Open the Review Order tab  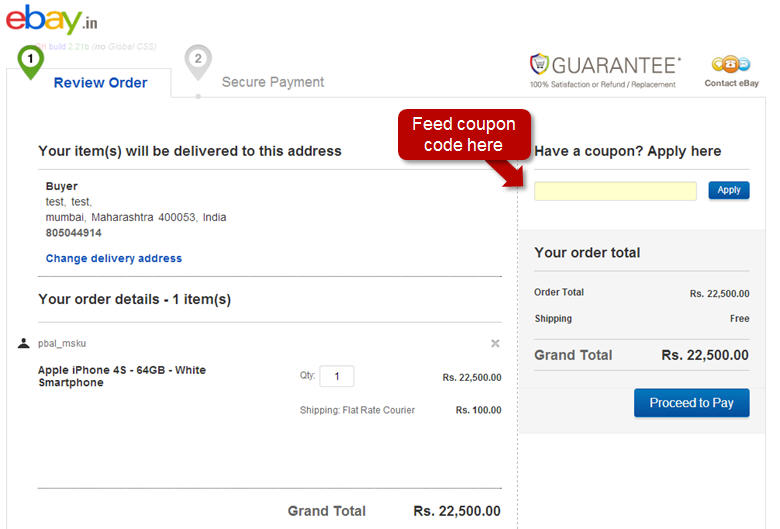click(x=100, y=83)
